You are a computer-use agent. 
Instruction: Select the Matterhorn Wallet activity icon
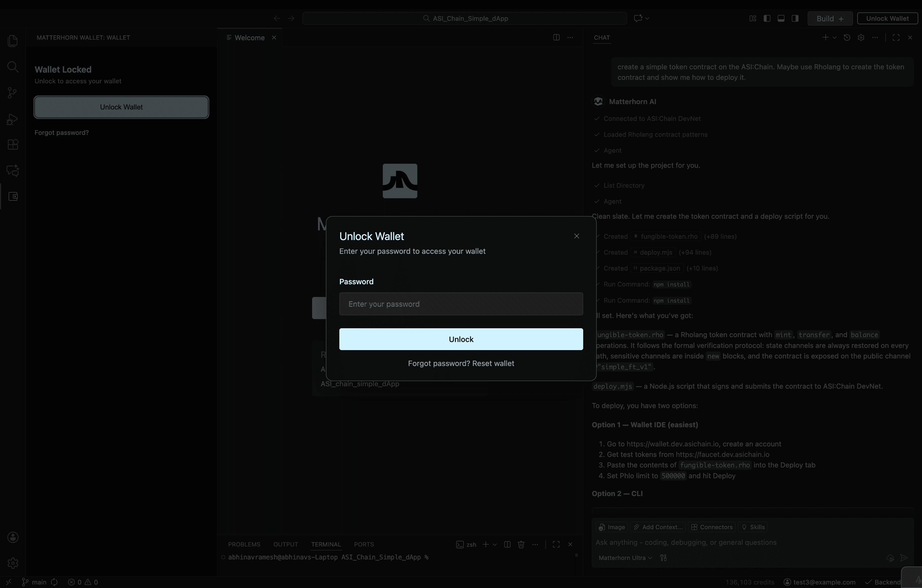tap(13, 196)
